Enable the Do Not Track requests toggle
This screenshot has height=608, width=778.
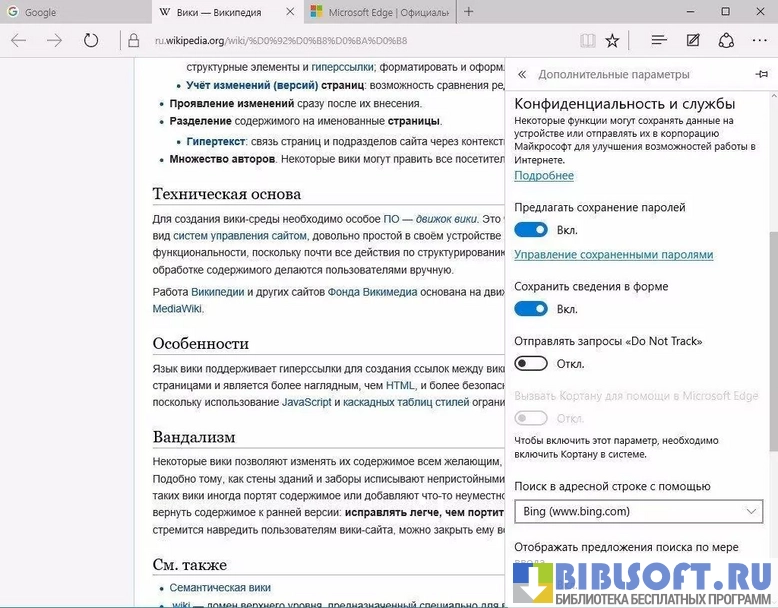pos(531,363)
